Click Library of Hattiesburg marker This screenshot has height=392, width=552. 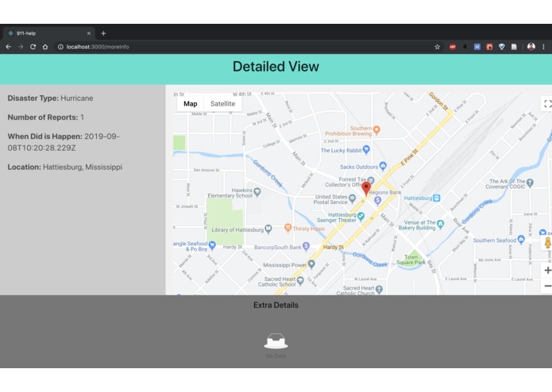(x=268, y=229)
